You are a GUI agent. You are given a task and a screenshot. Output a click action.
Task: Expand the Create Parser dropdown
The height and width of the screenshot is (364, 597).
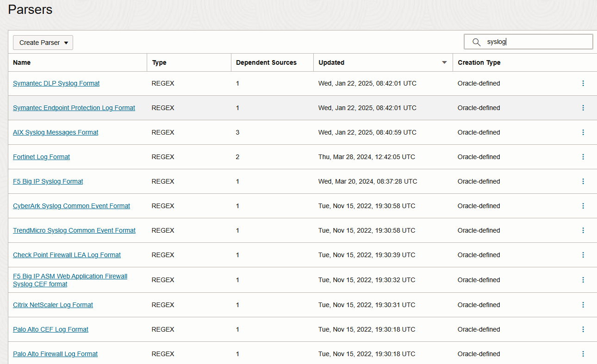(x=43, y=43)
